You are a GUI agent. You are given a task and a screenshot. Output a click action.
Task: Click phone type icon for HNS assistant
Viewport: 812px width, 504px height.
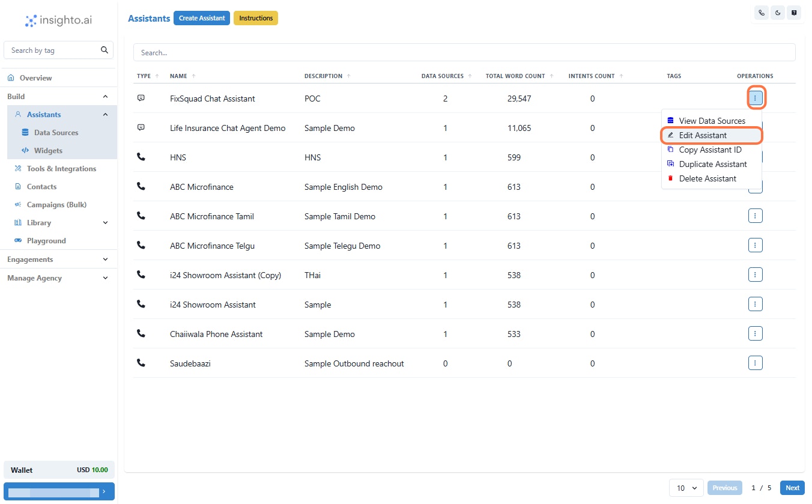(141, 157)
